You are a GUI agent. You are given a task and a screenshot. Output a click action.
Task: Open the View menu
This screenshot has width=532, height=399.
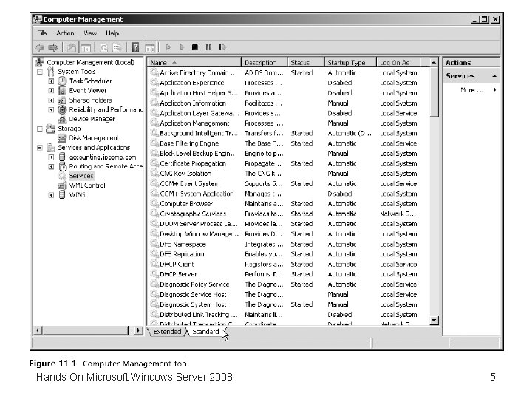click(90, 33)
